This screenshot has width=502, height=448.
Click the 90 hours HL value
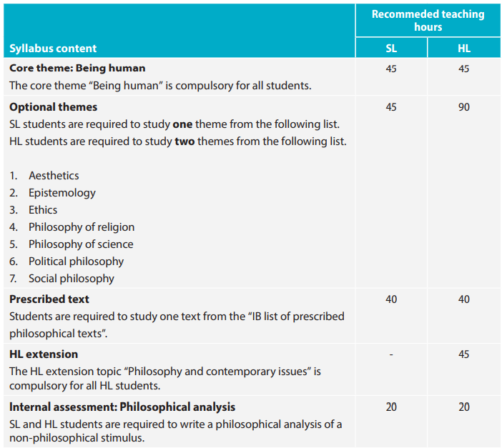click(x=464, y=107)
